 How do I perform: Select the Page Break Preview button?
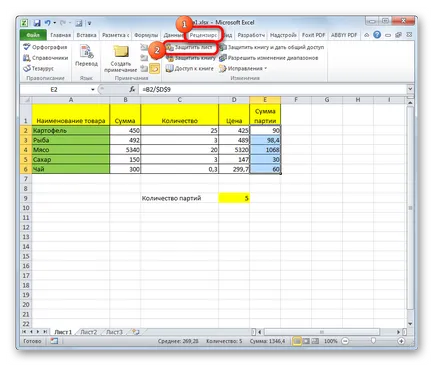click(x=315, y=341)
